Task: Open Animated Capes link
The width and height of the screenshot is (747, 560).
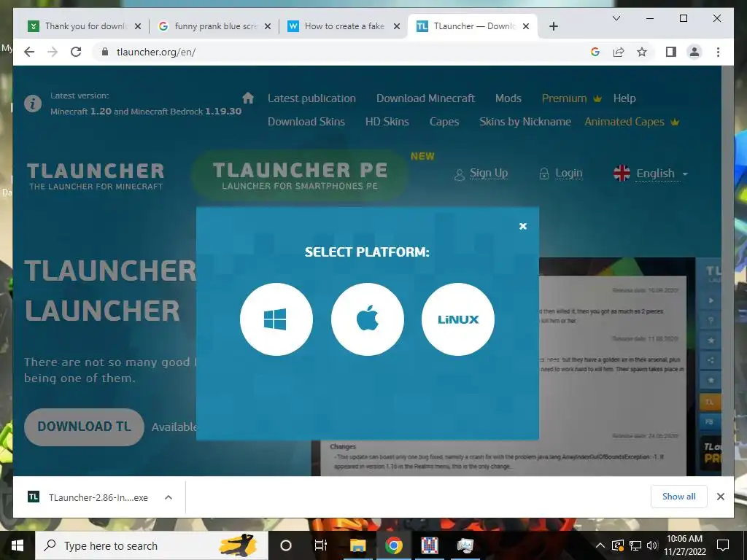Action: [632, 122]
